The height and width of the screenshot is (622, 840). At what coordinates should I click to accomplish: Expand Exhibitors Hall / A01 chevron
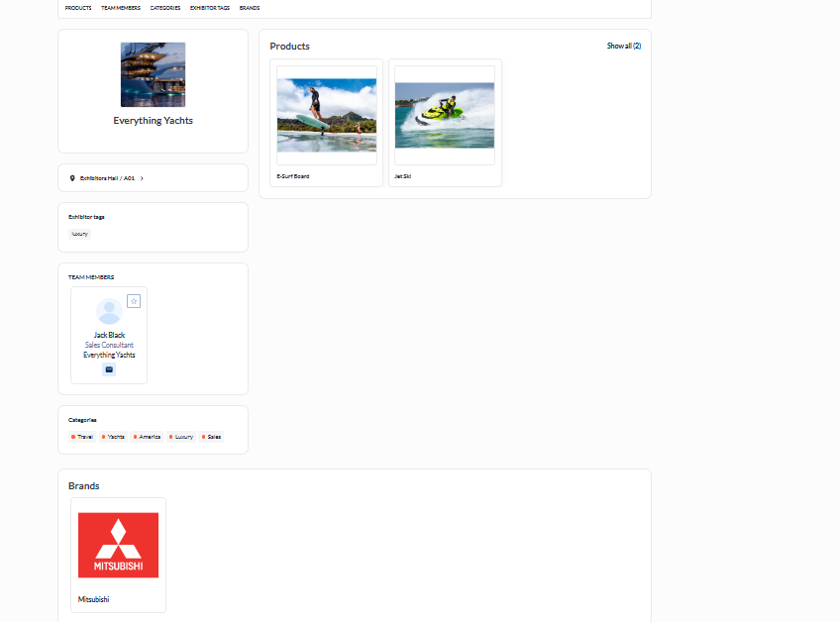coord(142,178)
